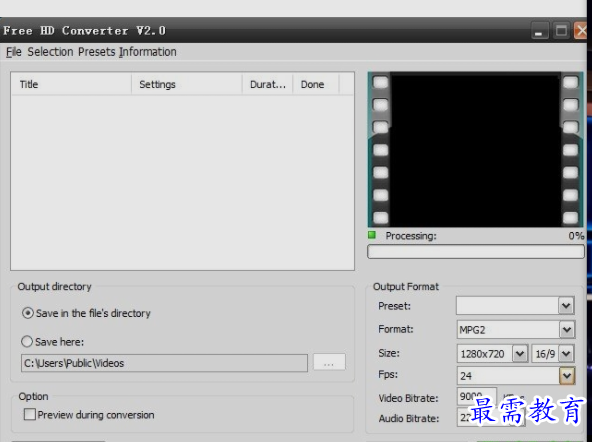Open the Information menu

(148, 52)
